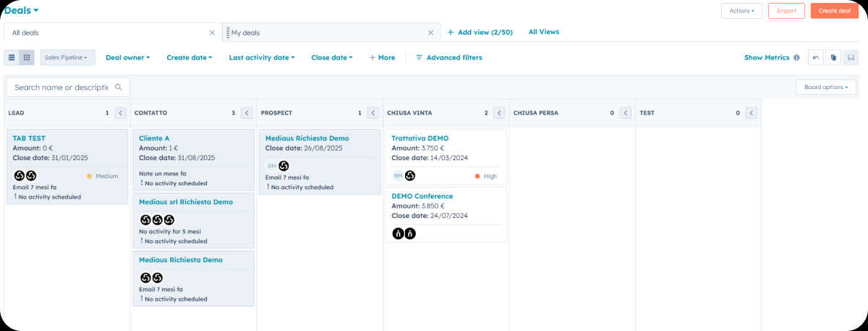Click the undo view changes icon
The image size is (868, 331).
tap(816, 57)
